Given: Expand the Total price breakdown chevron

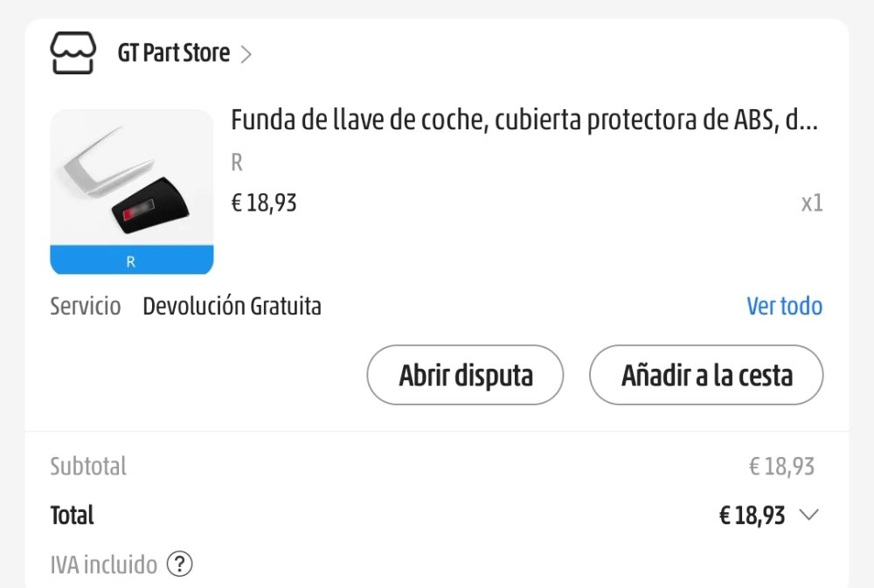Looking at the screenshot, I should pyautogui.click(x=808, y=515).
